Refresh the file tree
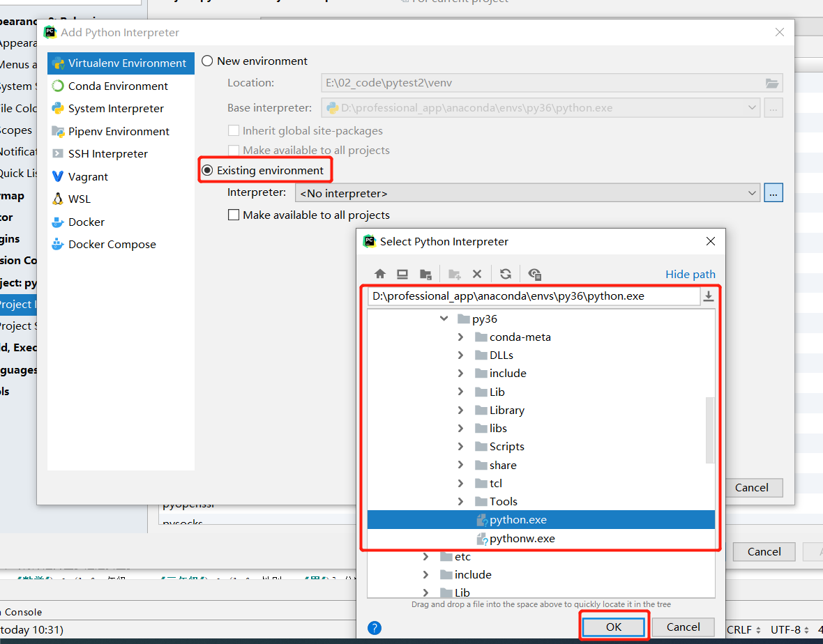 coord(506,274)
